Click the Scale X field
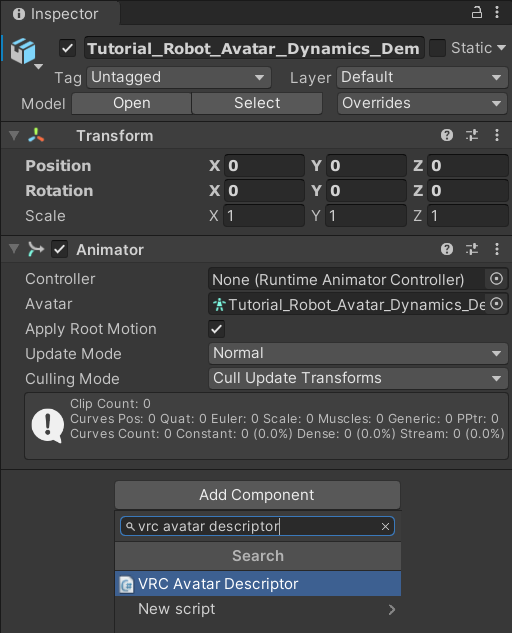 click(x=264, y=216)
